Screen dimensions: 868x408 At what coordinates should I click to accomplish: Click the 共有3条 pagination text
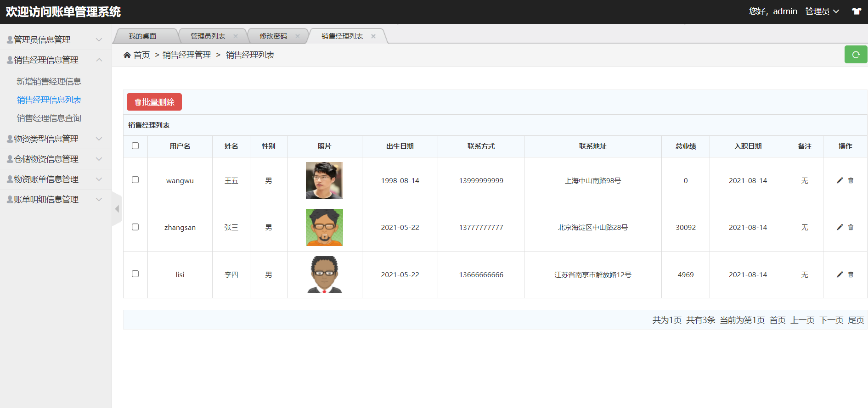pos(700,320)
